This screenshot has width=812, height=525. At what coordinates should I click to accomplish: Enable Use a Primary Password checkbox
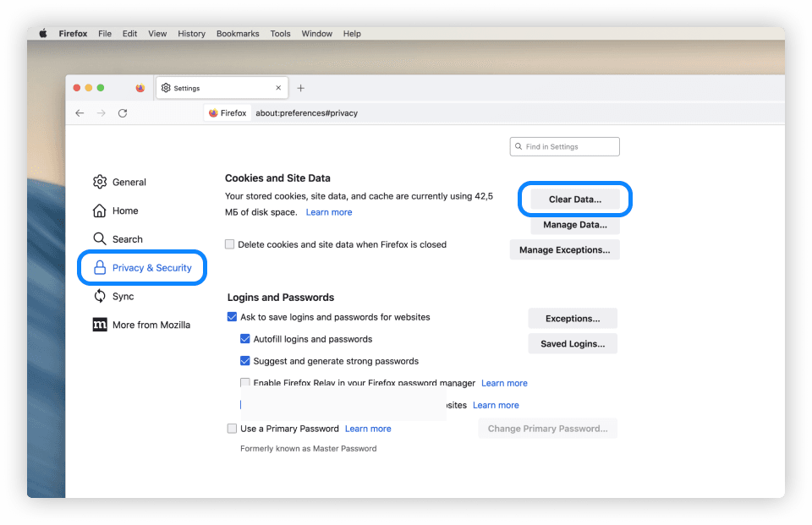point(233,429)
